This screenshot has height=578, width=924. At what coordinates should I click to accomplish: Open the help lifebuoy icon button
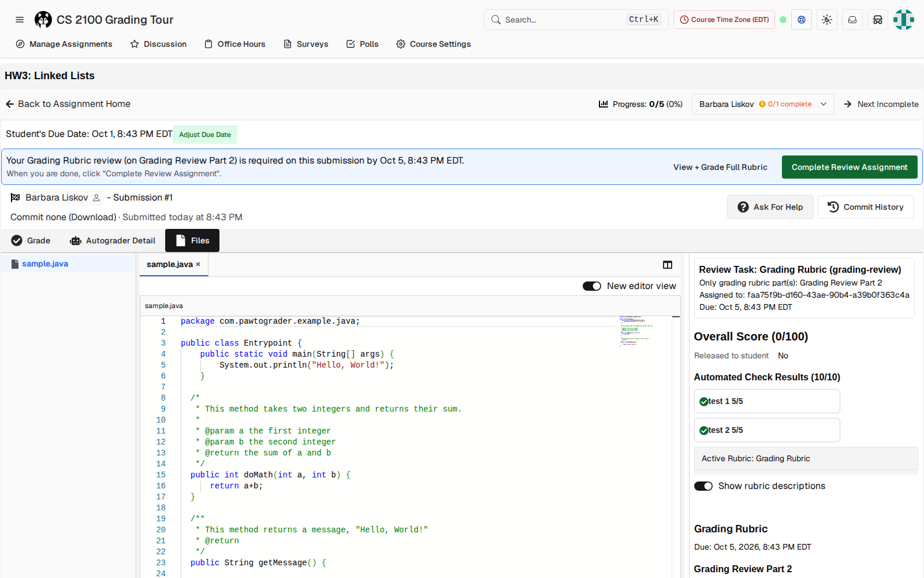[x=802, y=20]
